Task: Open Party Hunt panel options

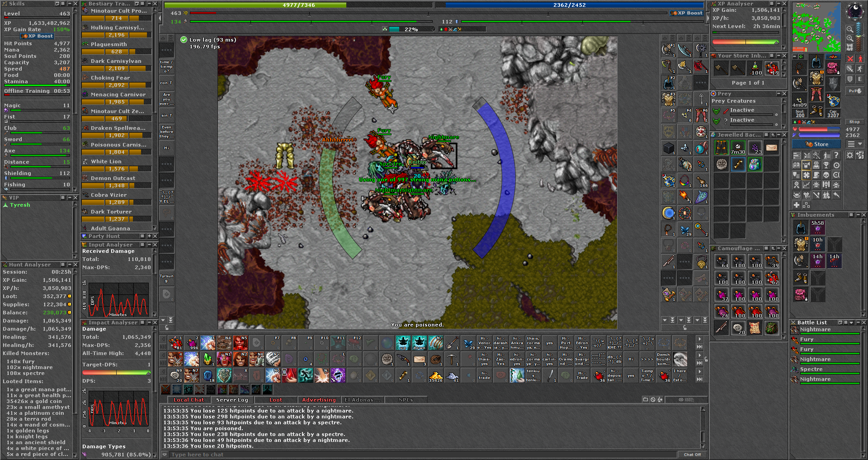Action: coord(142,236)
